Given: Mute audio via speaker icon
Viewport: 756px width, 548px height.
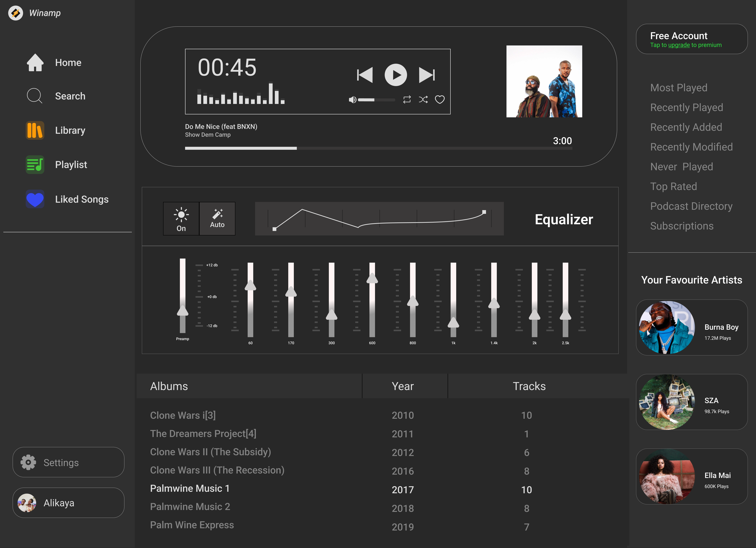Looking at the screenshot, I should tap(352, 99).
